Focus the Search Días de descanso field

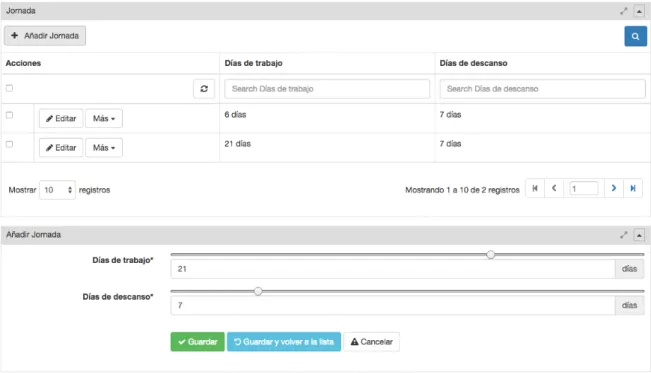(x=542, y=89)
